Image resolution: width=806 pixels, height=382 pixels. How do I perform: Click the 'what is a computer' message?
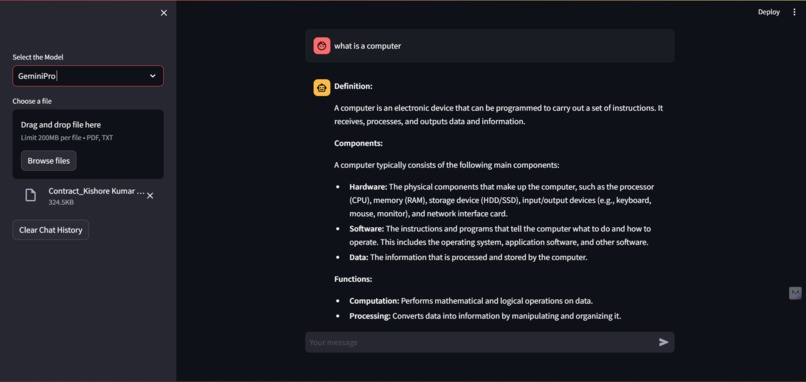(x=368, y=46)
